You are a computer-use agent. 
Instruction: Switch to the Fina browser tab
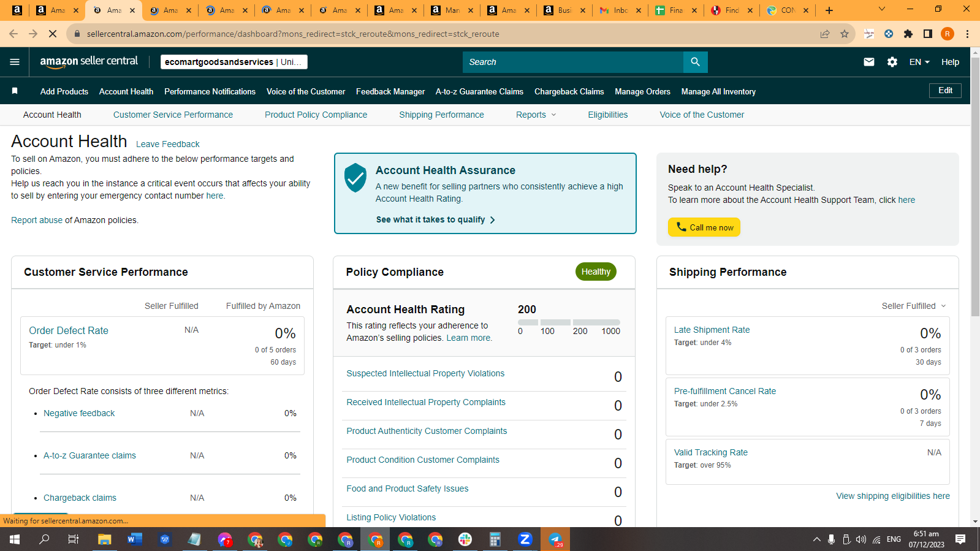point(677,10)
